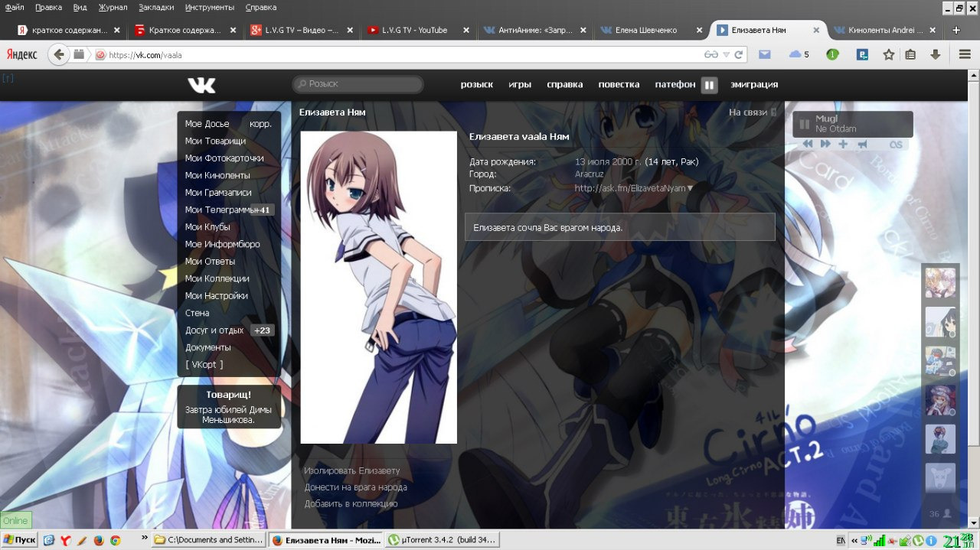Viewport: 980px width, 550px height.
Task: Open the Инструменты menu
Action: [x=210, y=7]
